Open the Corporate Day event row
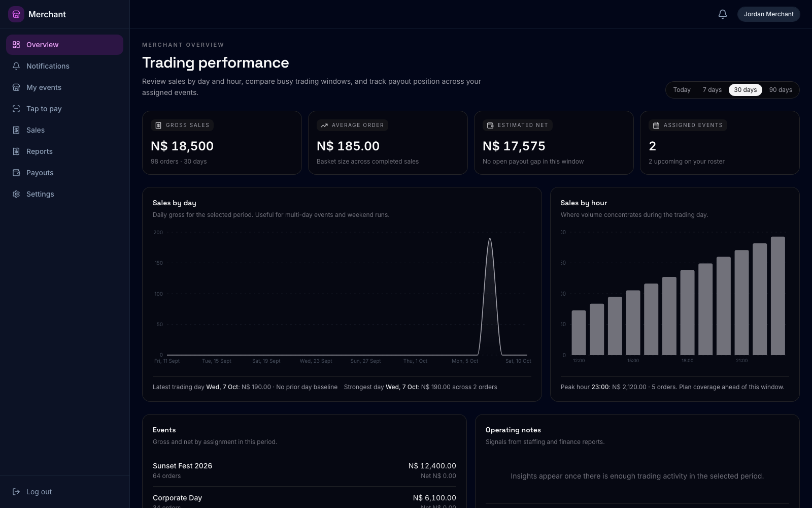812x508 pixels. (304, 500)
